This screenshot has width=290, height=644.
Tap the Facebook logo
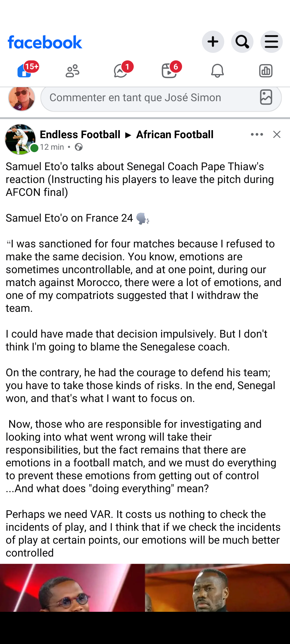pos(45,42)
